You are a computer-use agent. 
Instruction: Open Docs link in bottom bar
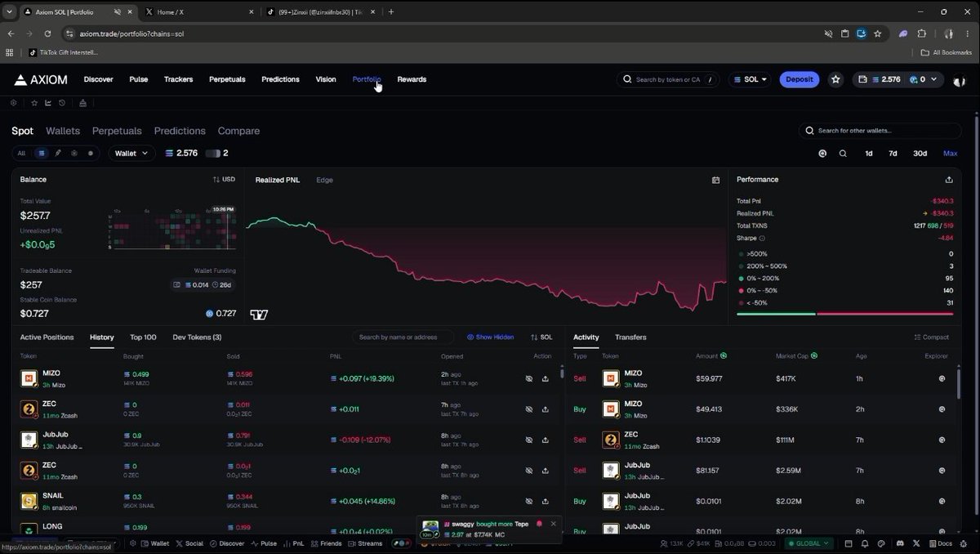pyautogui.click(x=940, y=543)
